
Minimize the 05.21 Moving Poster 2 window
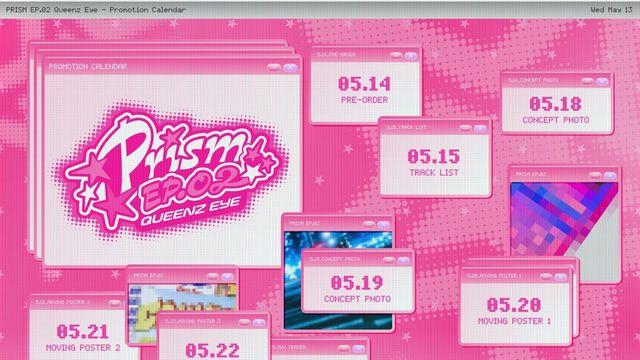coord(115,303)
